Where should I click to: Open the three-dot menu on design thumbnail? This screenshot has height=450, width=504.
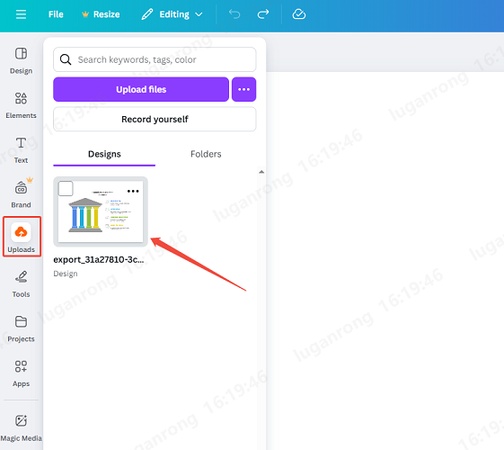pos(133,191)
